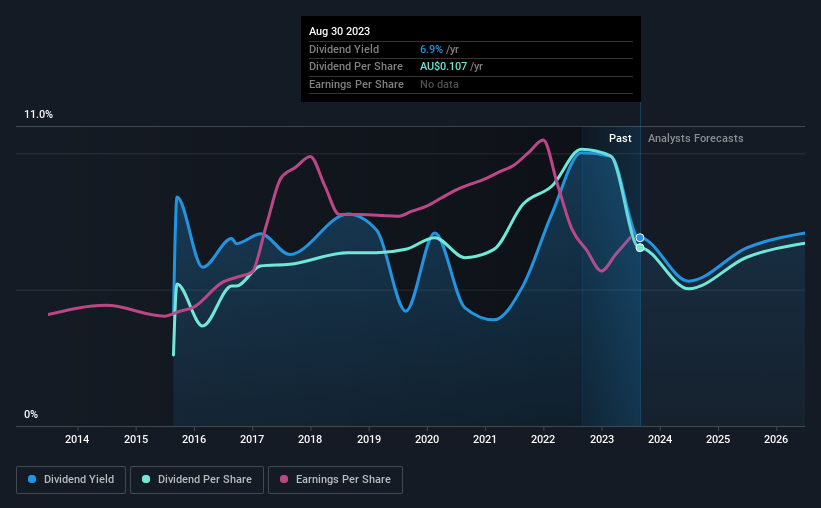Select the blue Dividend Yield data point marker
Image resolution: width=821 pixels, height=508 pixels.
640,238
